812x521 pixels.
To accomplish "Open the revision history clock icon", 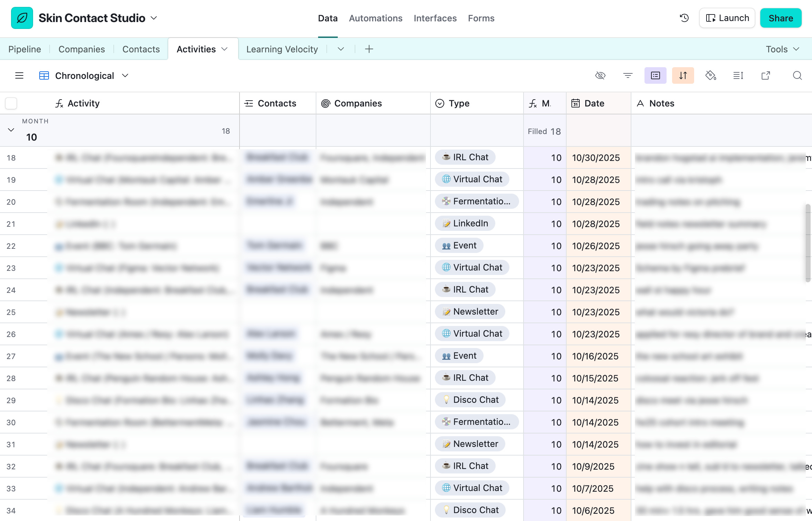I will (x=684, y=18).
